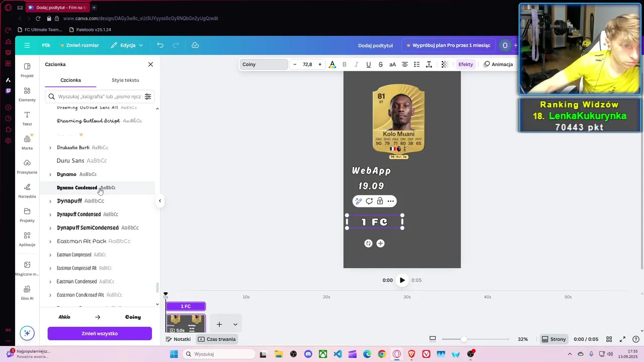Toggle strikethrough formatting
This screenshot has height=362, width=644.
(380, 64)
